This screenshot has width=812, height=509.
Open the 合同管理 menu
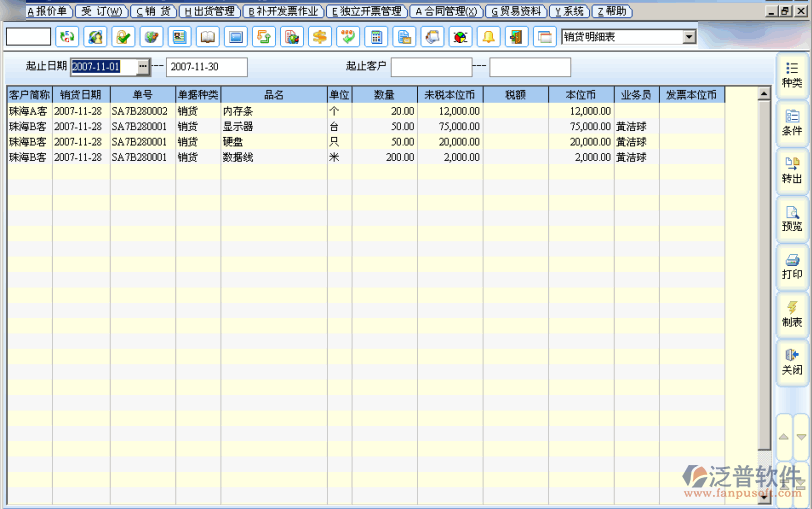click(x=447, y=11)
